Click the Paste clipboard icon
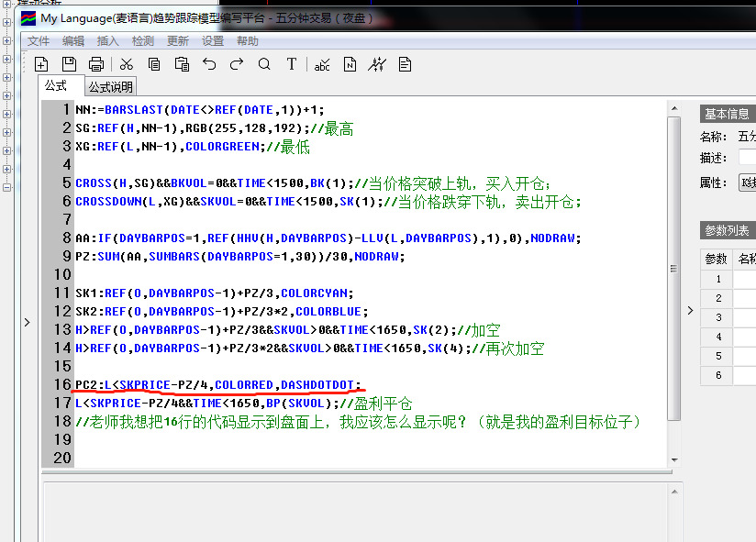The image size is (756, 542). click(182, 63)
